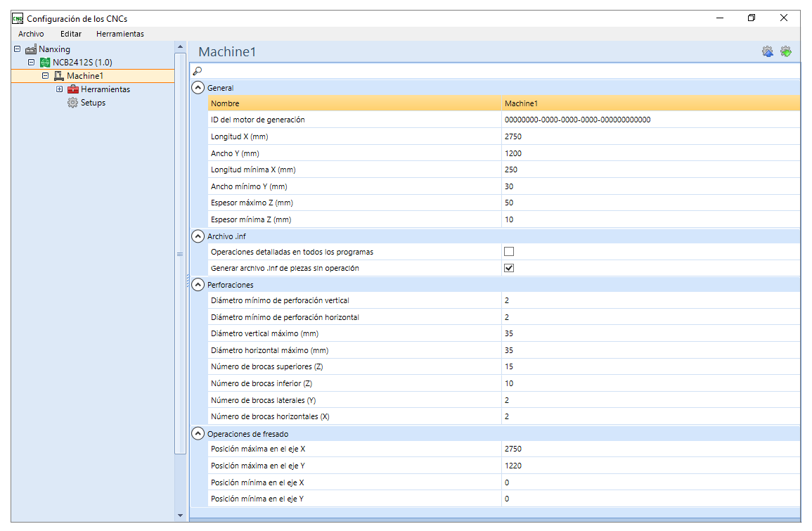Click the Machine1 machine icon in tree
The height and width of the screenshot is (531, 812).
[59, 76]
